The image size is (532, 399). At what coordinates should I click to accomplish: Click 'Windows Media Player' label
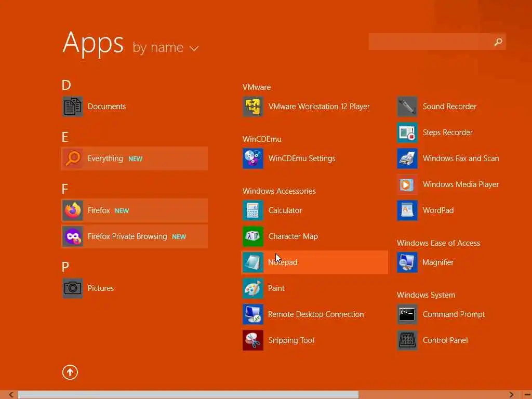coord(460,184)
